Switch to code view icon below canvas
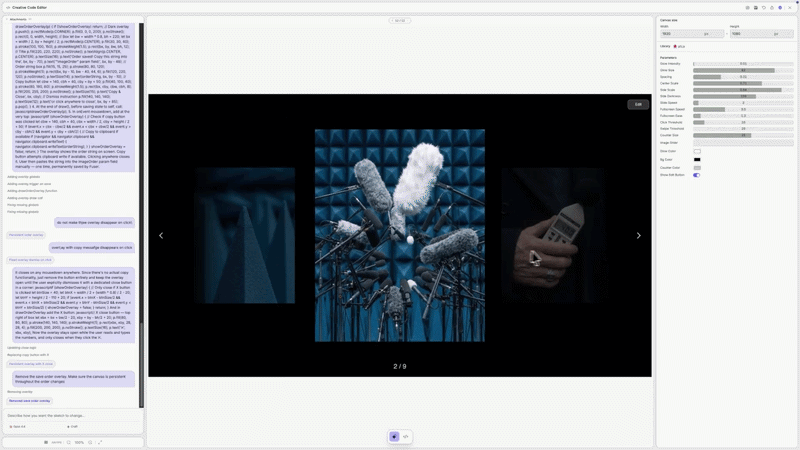The width and height of the screenshot is (800, 450). tap(406, 437)
